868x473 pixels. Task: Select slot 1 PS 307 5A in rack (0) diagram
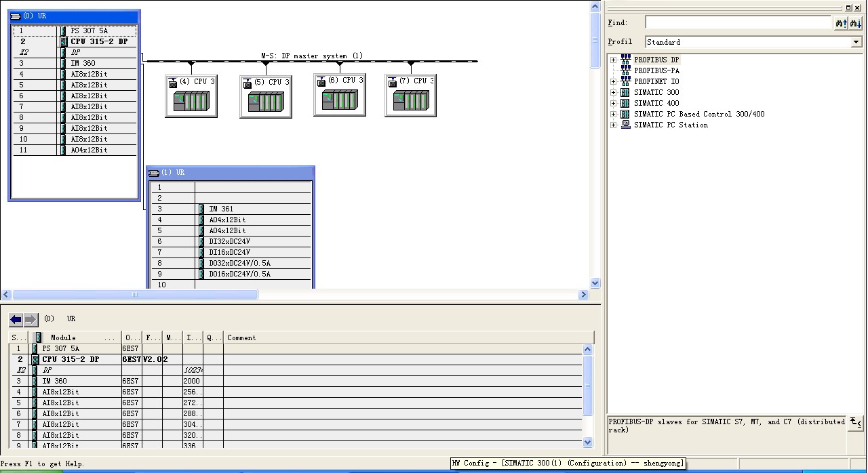(x=75, y=31)
